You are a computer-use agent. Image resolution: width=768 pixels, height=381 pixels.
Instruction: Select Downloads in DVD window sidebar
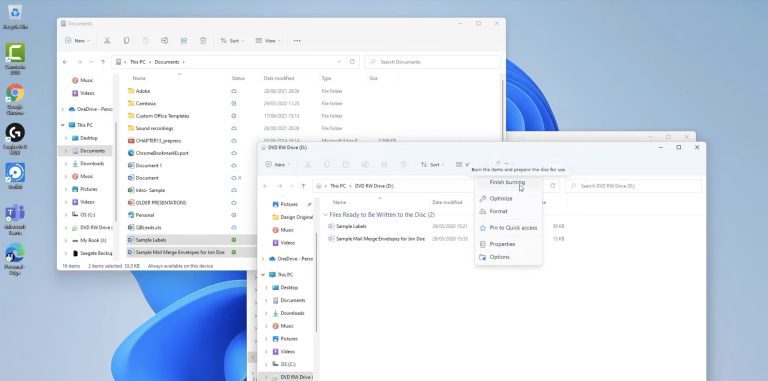pos(288,313)
